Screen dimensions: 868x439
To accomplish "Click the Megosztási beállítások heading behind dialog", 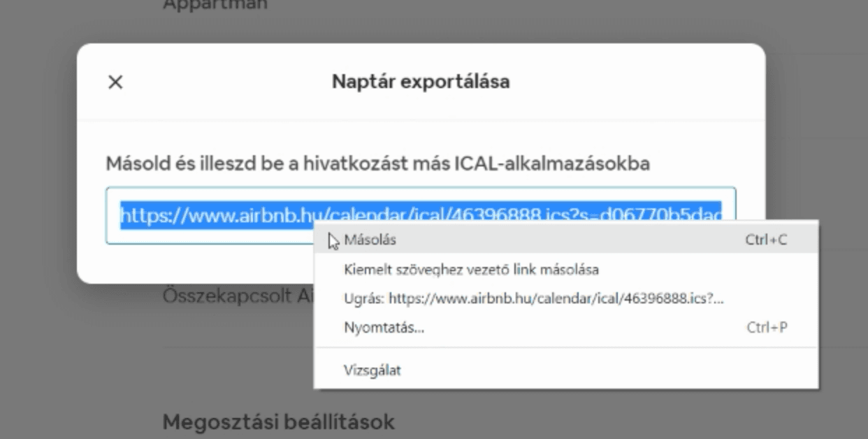I will coord(278,422).
